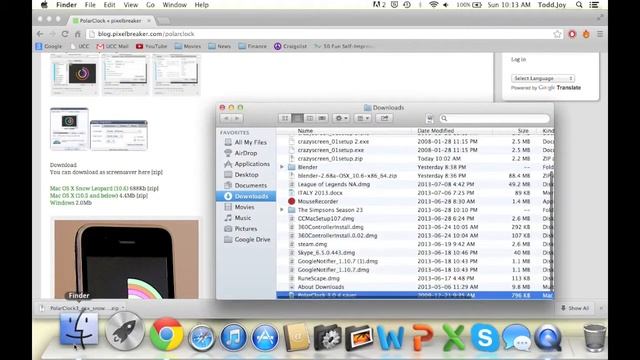Expand The Simpsons Season 23 folder
Image resolution: width=640 pixels, height=360 pixels.
tap(282, 210)
